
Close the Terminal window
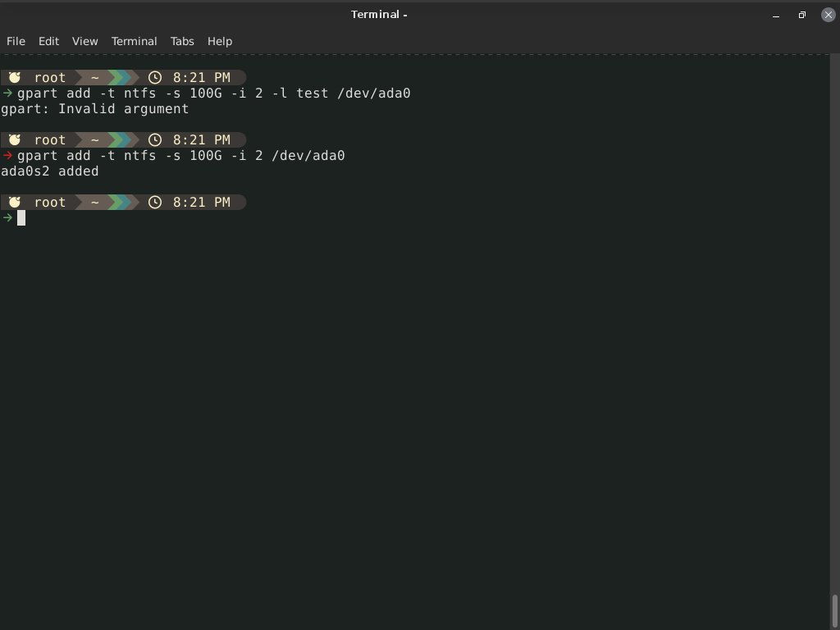click(828, 15)
